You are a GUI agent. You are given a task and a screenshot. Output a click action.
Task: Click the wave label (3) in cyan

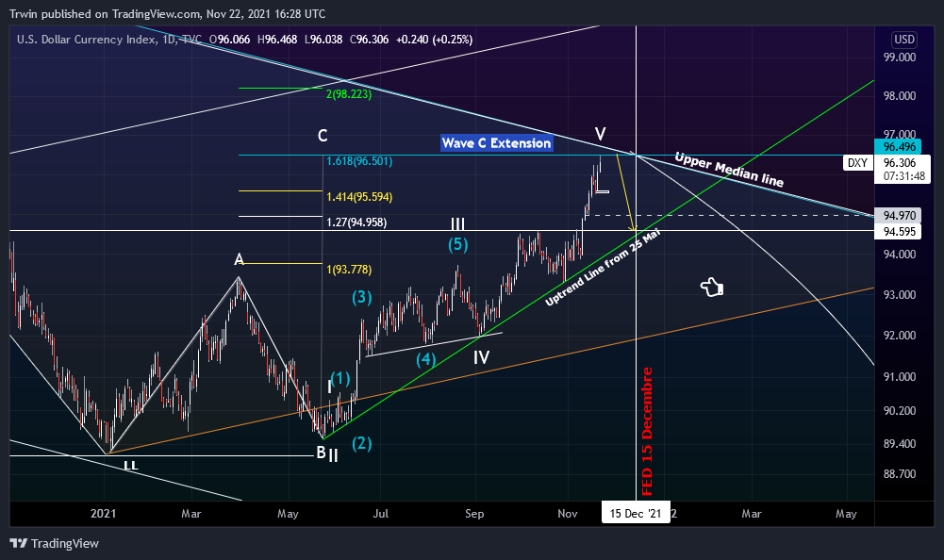362,297
